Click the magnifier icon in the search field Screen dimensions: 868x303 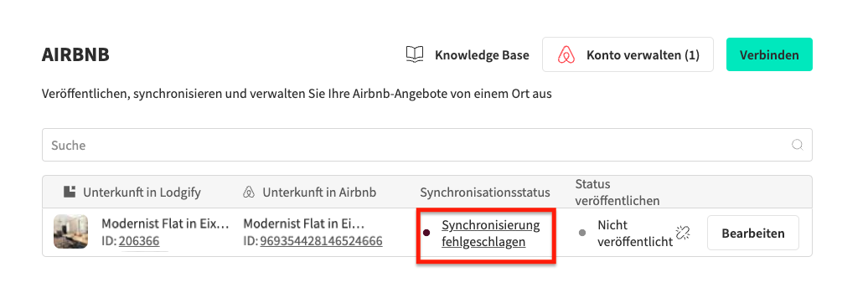[797, 145]
